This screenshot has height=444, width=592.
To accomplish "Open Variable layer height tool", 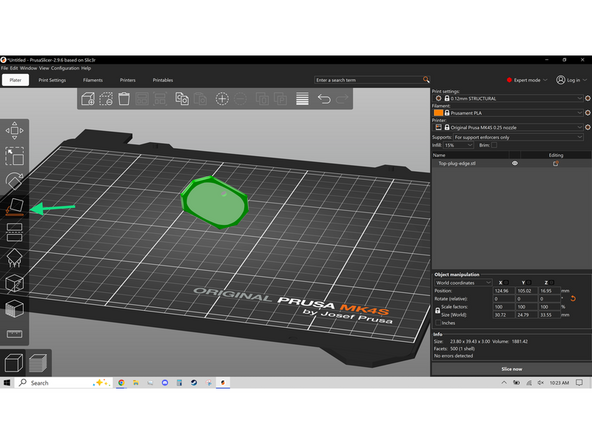I will (x=302, y=99).
